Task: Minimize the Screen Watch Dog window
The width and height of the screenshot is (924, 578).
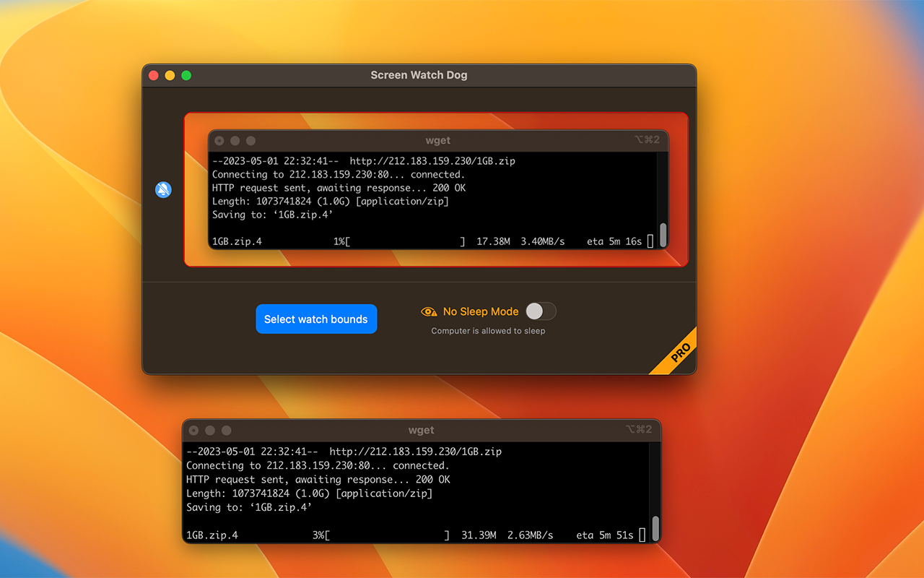Action: (170, 75)
